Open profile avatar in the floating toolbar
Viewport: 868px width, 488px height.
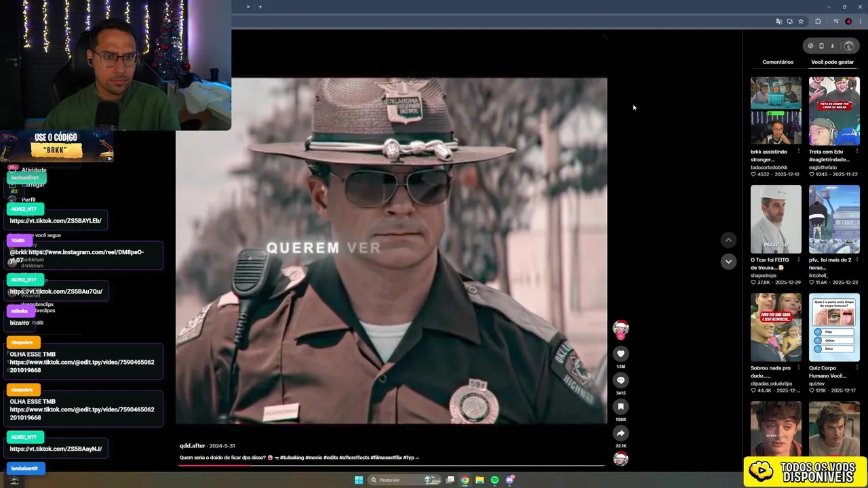849,46
